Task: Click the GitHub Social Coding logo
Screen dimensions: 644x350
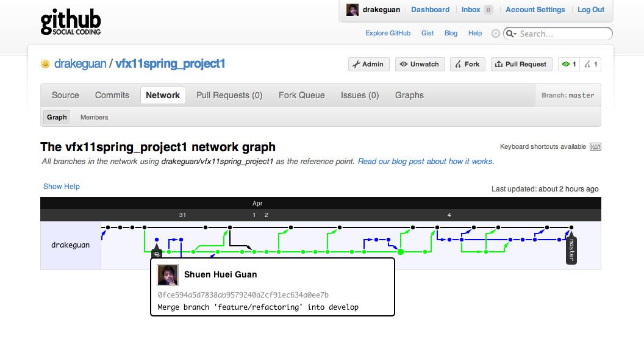Action: click(71, 22)
